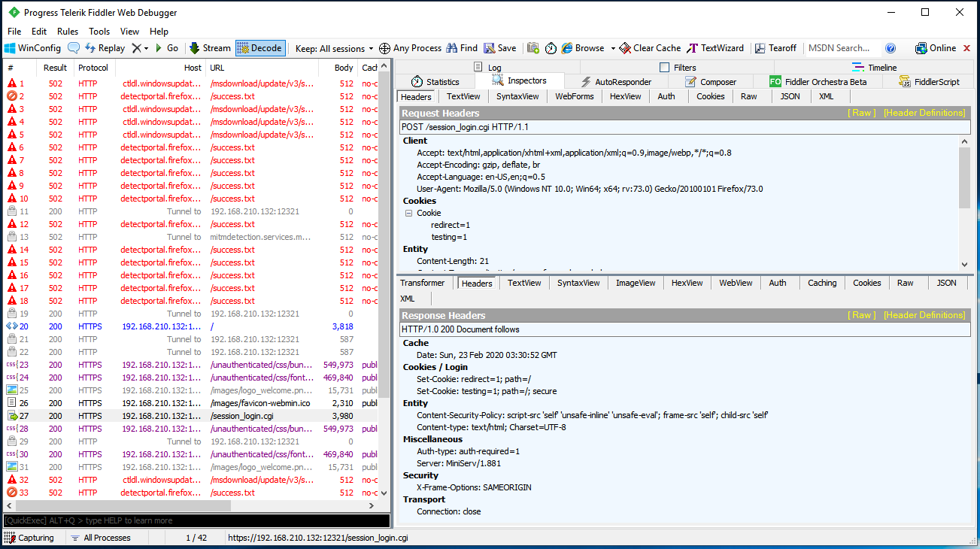The image size is (980, 549).
Task: Open the Fiddler Orchestra Beta tab
Action: (818, 81)
